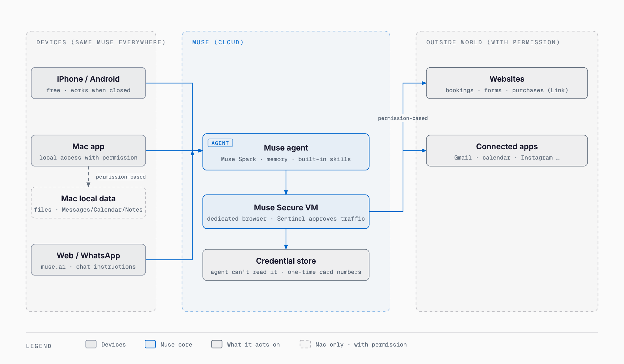624x364 pixels.
Task: Click the 'MUSE (CLOUD)' heading
Action: pyautogui.click(x=218, y=42)
